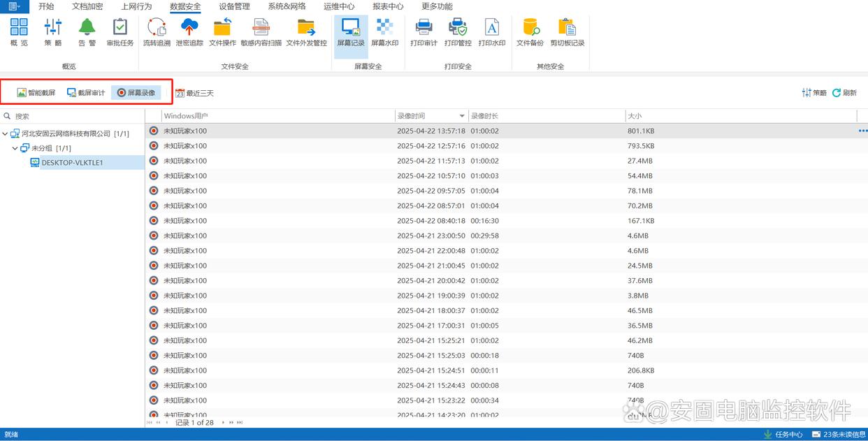The width and height of the screenshot is (868, 441).
Task: Click the 刷新 button
Action: (844, 93)
